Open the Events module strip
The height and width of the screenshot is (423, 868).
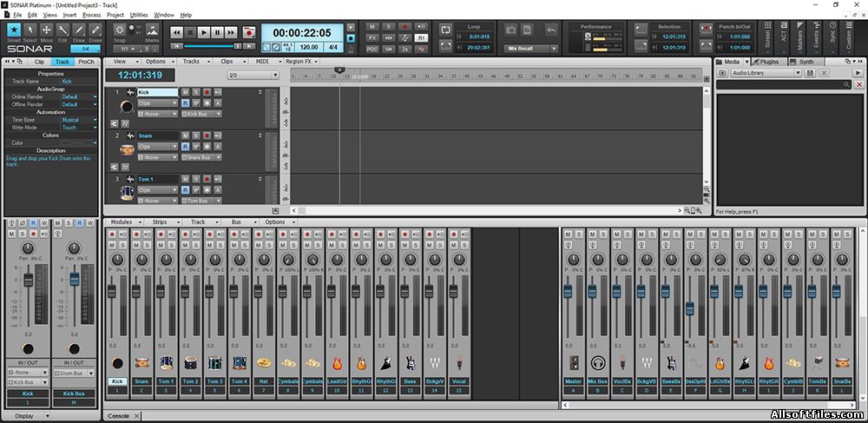point(817,37)
